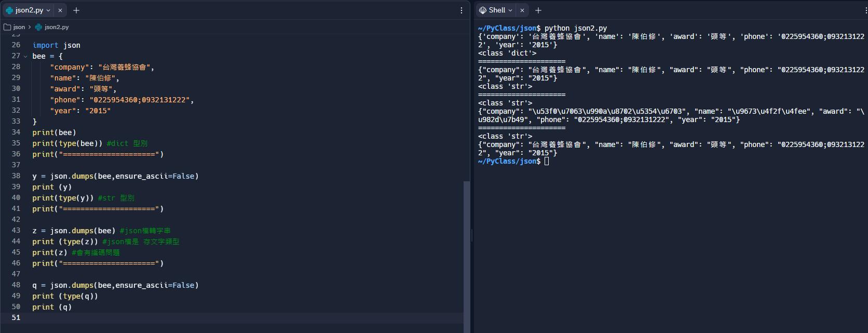Viewport: 868px width, 333px height.
Task: Click 'print(bee)' on line 34
Action: point(54,132)
